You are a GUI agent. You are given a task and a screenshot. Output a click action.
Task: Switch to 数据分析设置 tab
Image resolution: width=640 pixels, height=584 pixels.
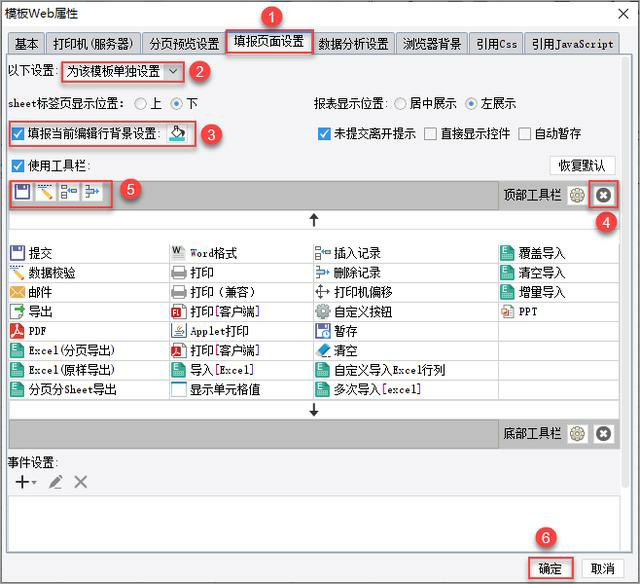pos(353,43)
